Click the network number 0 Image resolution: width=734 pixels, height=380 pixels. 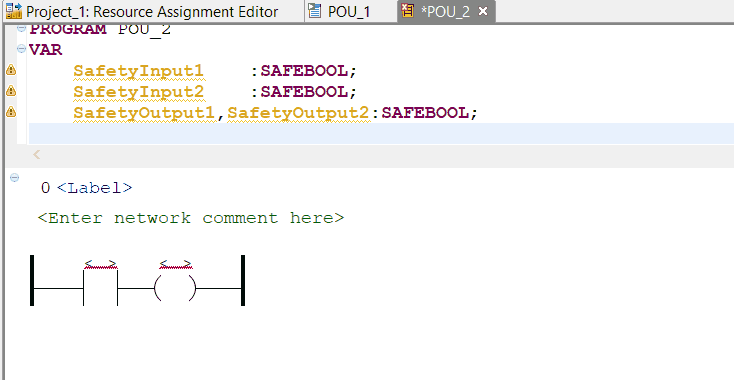pos(45,188)
